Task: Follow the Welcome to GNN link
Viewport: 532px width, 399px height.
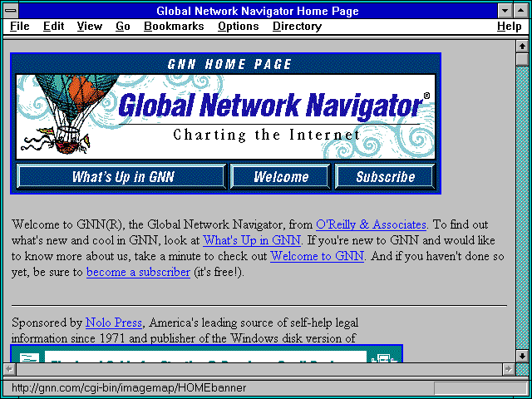Action: (317, 256)
